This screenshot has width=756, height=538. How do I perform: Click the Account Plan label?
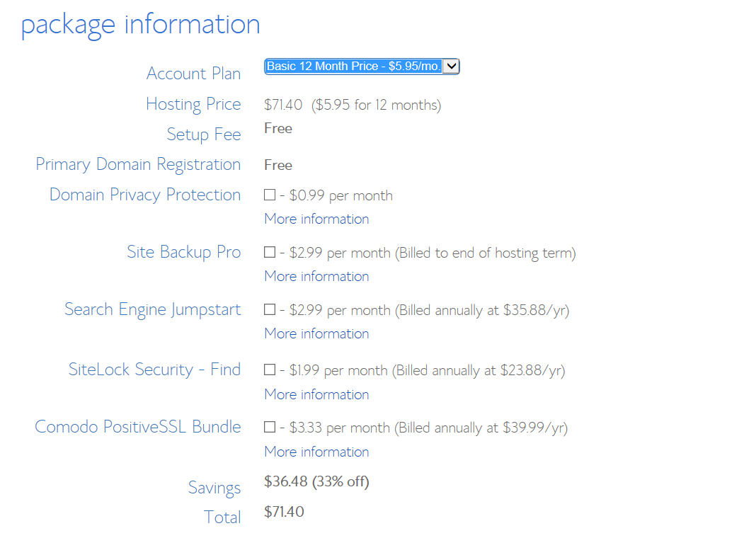(x=194, y=74)
